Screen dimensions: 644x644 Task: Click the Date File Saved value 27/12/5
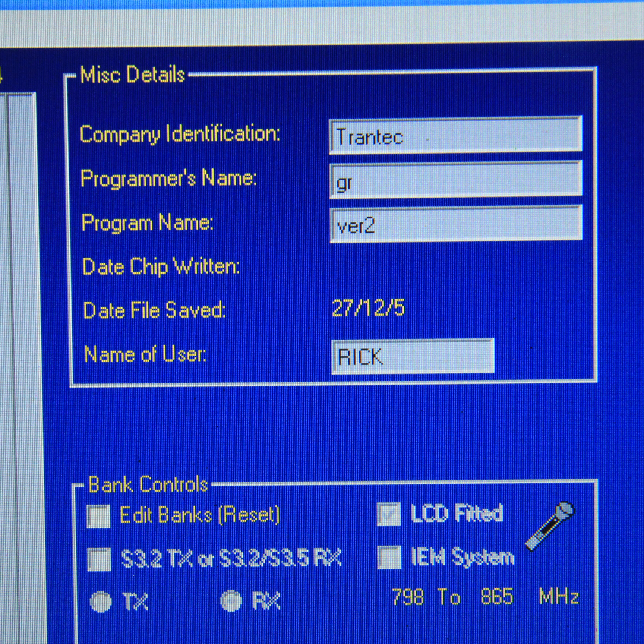(x=368, y=309)
